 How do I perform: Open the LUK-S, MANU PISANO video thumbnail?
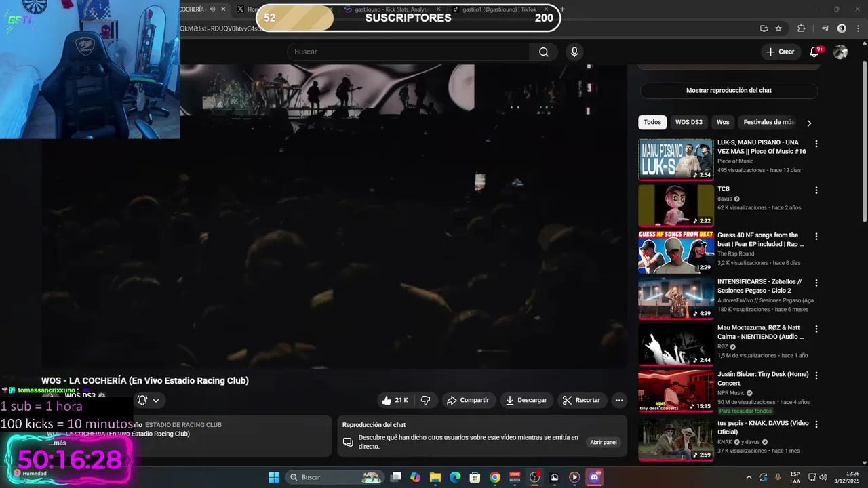tap(676, 160)
